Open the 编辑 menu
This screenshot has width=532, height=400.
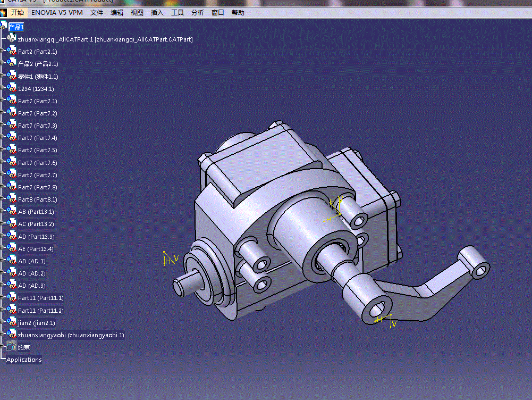click(117, 13)
